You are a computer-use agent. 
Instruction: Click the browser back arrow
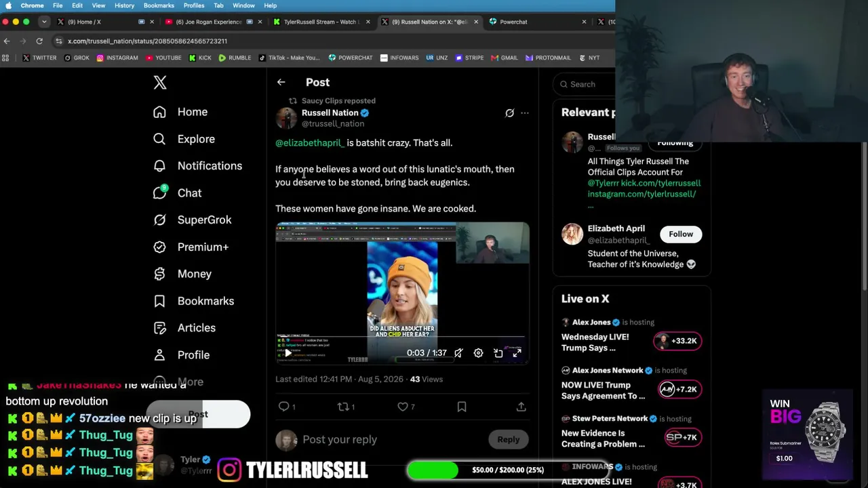click(x=7, y=41)
